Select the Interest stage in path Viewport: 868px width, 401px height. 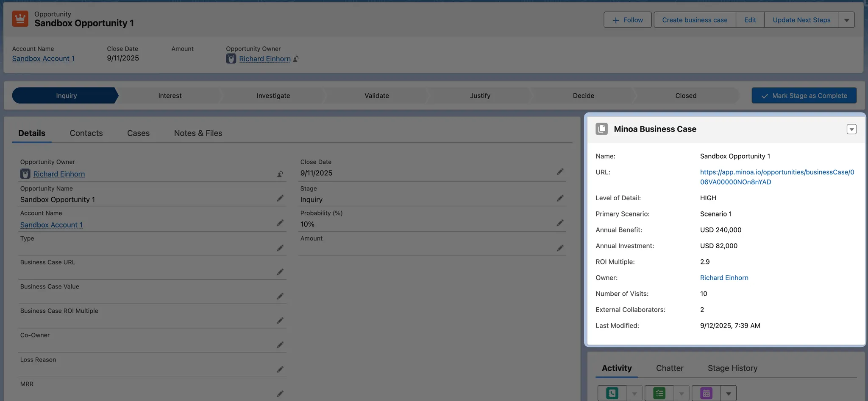tap(170, 95)
